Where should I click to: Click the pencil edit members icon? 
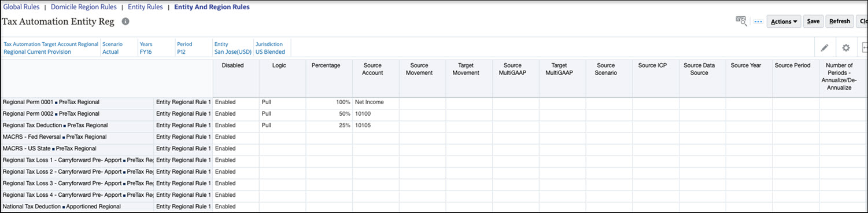tap(825, 48)
